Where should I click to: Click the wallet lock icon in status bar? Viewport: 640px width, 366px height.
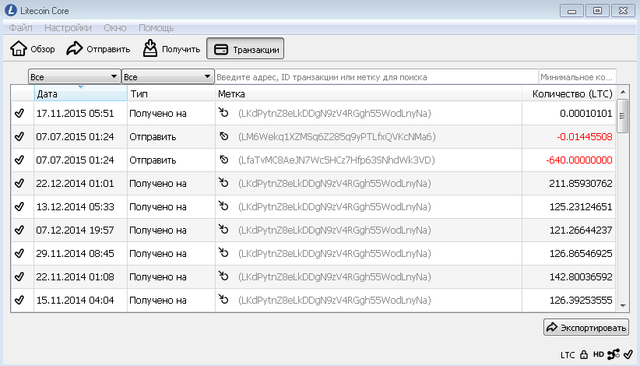tap(584, 354)
